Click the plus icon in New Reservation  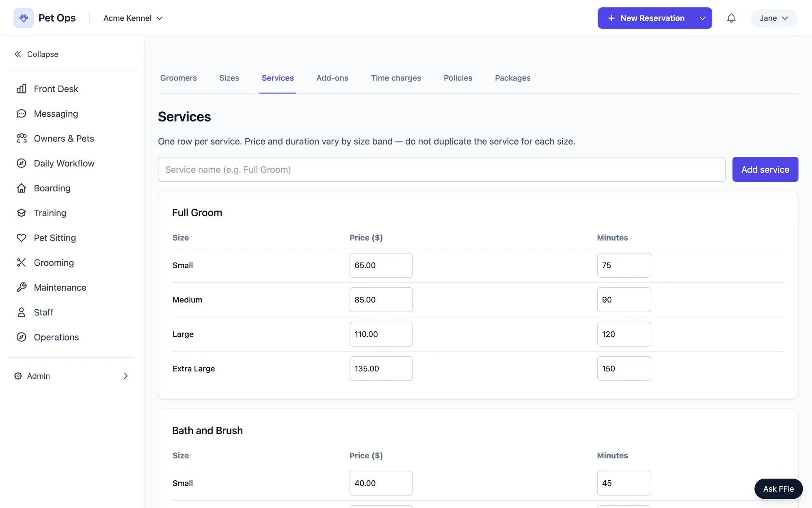tap(611, 18)
